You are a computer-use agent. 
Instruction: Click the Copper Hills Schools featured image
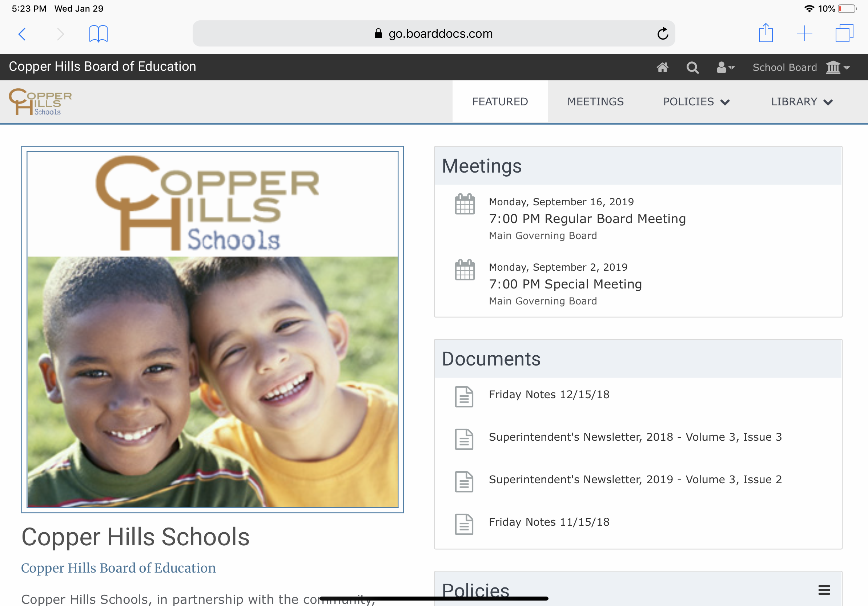213,330
